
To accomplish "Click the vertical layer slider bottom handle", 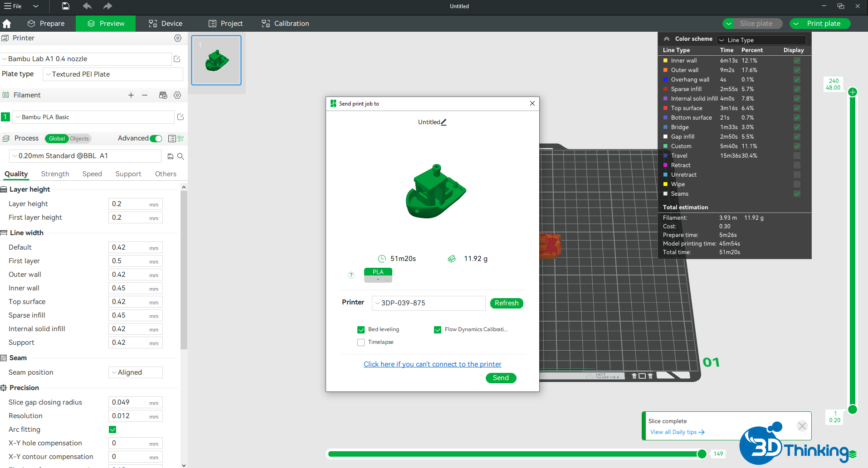I will (x=853, y=410).
